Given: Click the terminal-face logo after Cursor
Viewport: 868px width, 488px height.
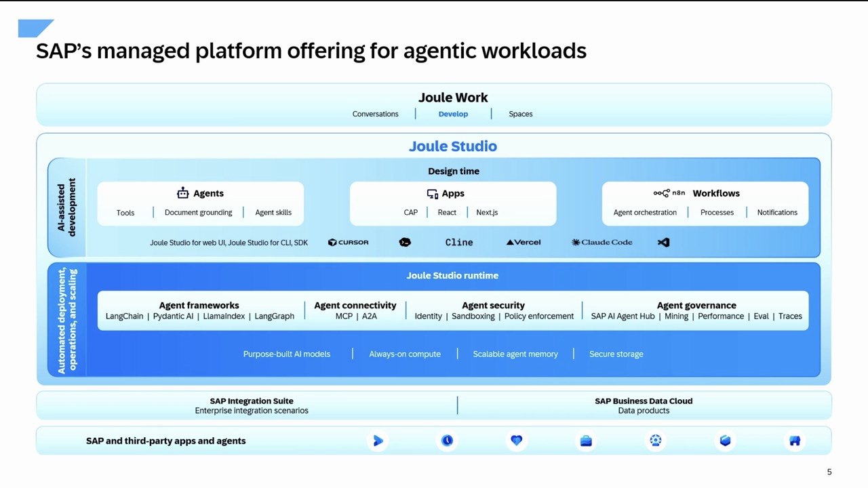Looking at the screenshot, I should (x=405, y=242).
